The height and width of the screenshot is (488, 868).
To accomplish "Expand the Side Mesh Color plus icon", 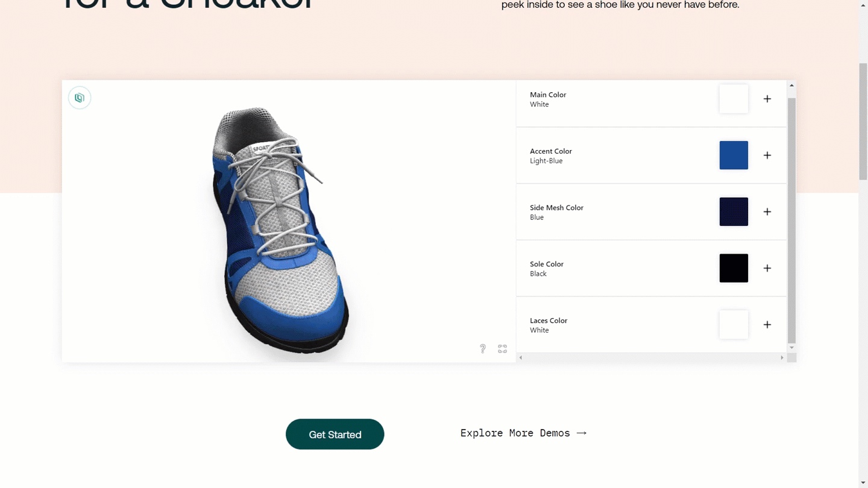I will (x=767, y=211).
